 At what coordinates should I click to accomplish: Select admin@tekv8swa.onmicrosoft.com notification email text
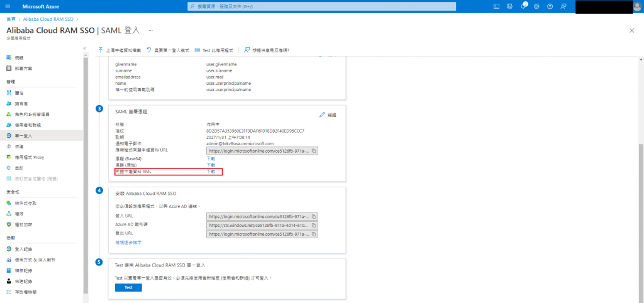pos(240,144)
